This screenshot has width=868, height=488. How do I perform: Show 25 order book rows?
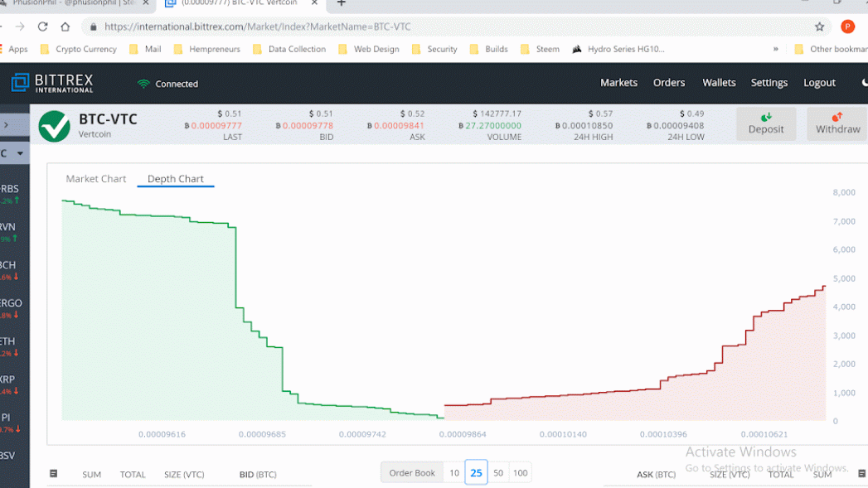[476, 473]
